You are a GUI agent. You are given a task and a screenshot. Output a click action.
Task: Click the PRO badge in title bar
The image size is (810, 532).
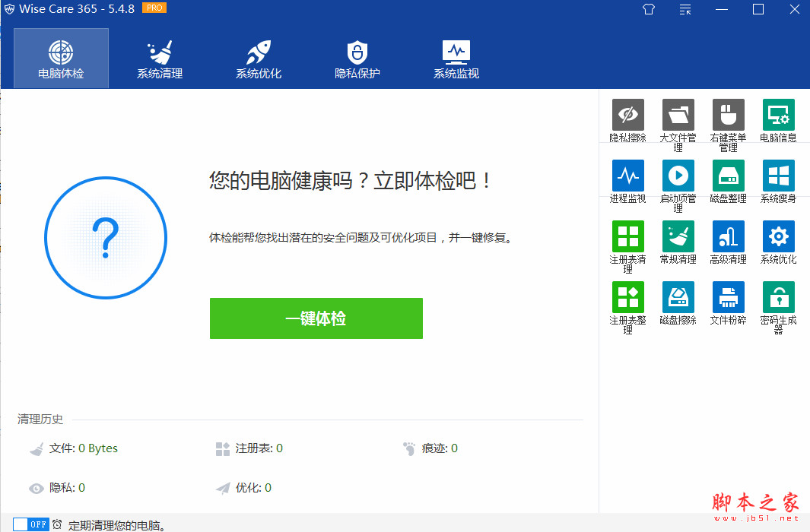(154, 8)
